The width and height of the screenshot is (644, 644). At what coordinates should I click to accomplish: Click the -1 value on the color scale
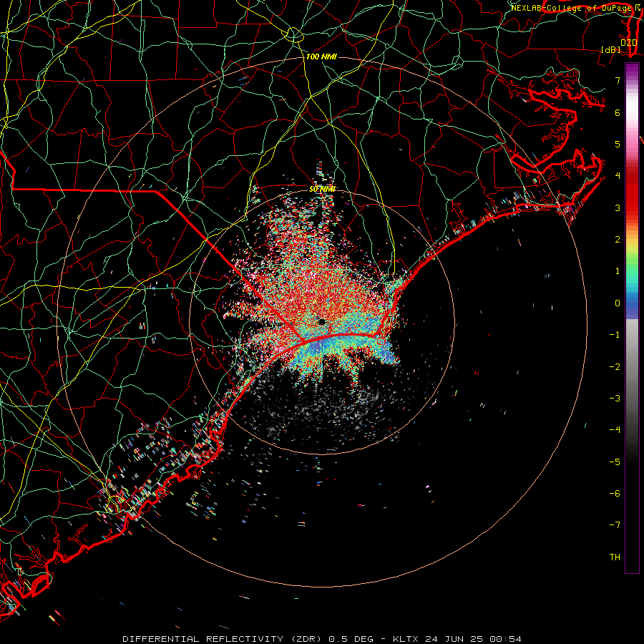click(615, 335)
